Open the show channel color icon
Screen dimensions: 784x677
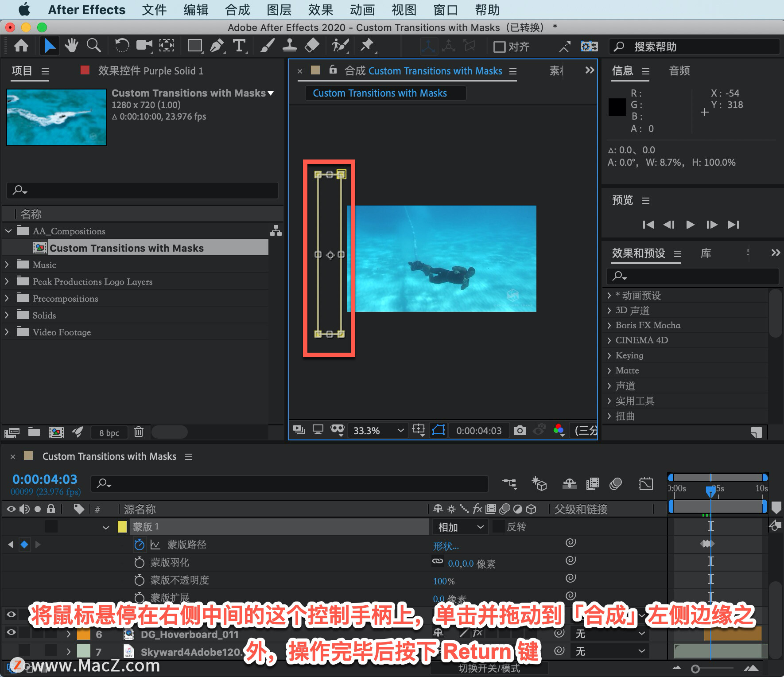point(559,430)
